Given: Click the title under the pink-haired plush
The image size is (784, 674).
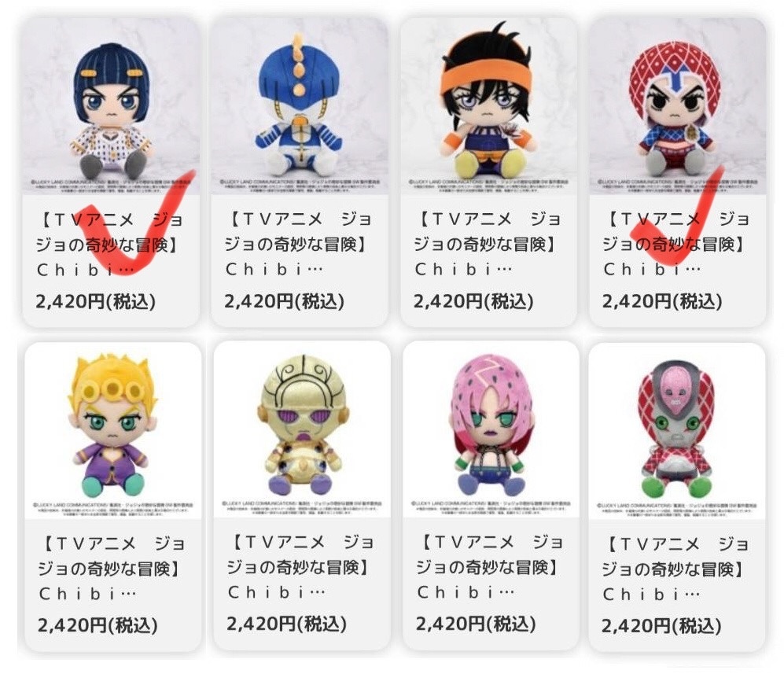Looking at the screenshot, I should 490,567.
